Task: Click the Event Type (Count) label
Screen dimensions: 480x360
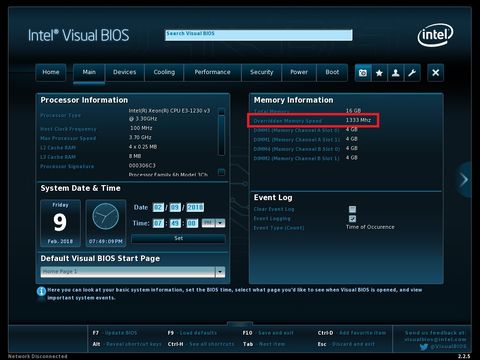Action: pyautogui.click(x=279, y=228)
